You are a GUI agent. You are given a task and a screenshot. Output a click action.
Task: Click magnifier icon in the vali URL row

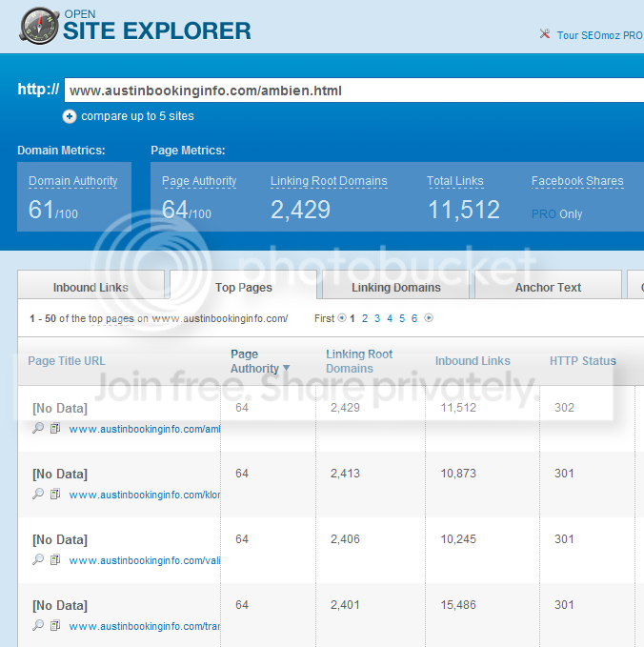[38, 559]
